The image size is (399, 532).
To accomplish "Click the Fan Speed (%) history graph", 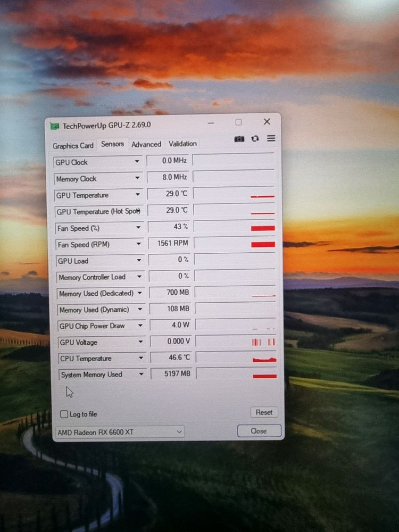I will (x=234, y=227).
